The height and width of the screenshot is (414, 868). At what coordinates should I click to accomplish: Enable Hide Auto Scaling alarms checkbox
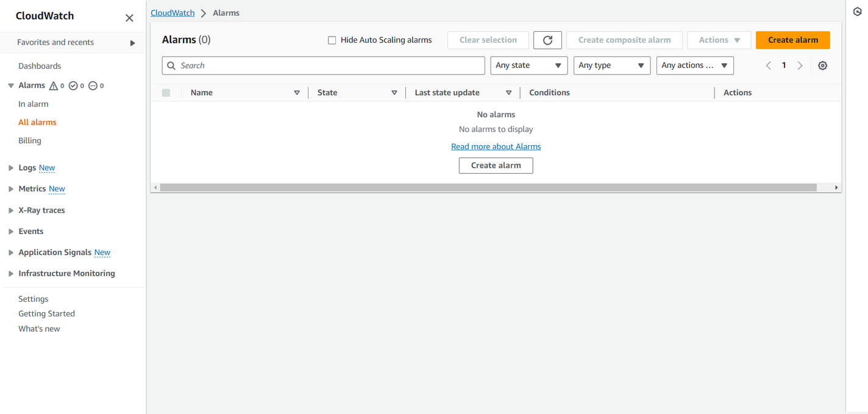point(332,40)
